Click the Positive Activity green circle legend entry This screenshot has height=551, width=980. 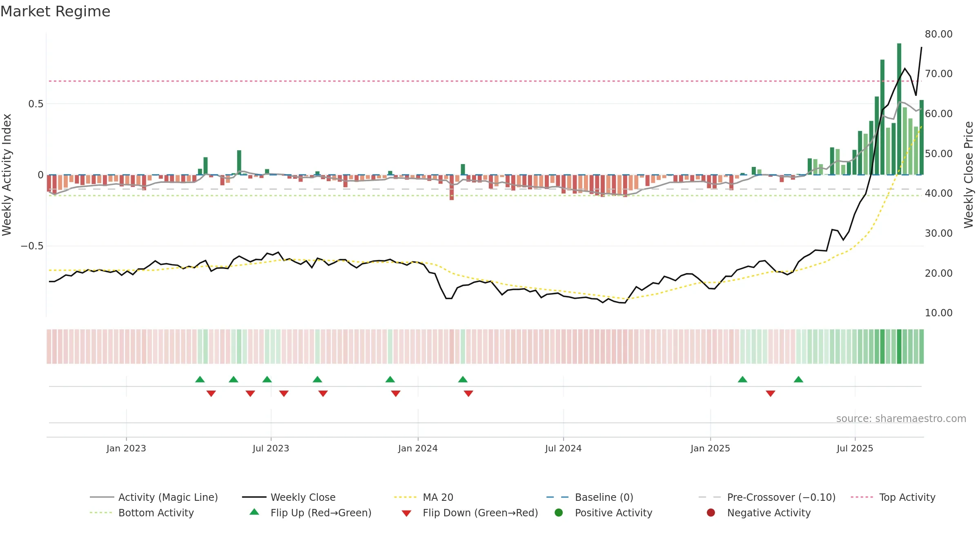[x=603, y=513]
